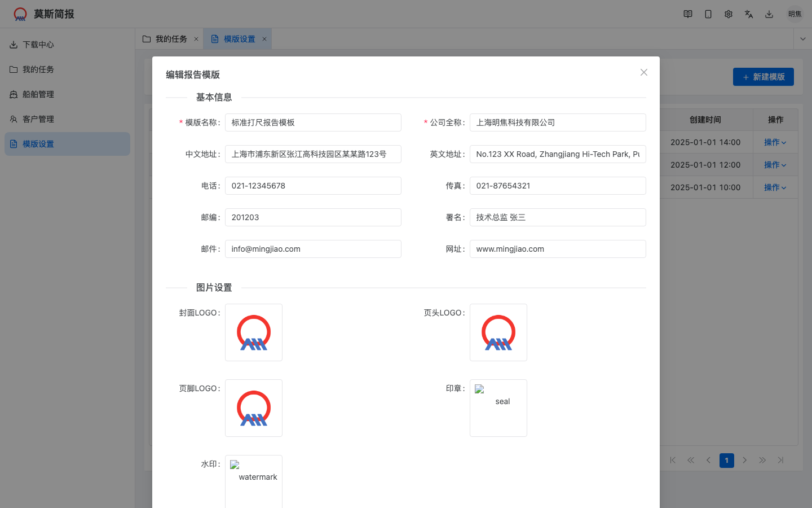Screen dimensions: 812x508
Task: Open settings via gear icon in header
Action: pos(729,14)
